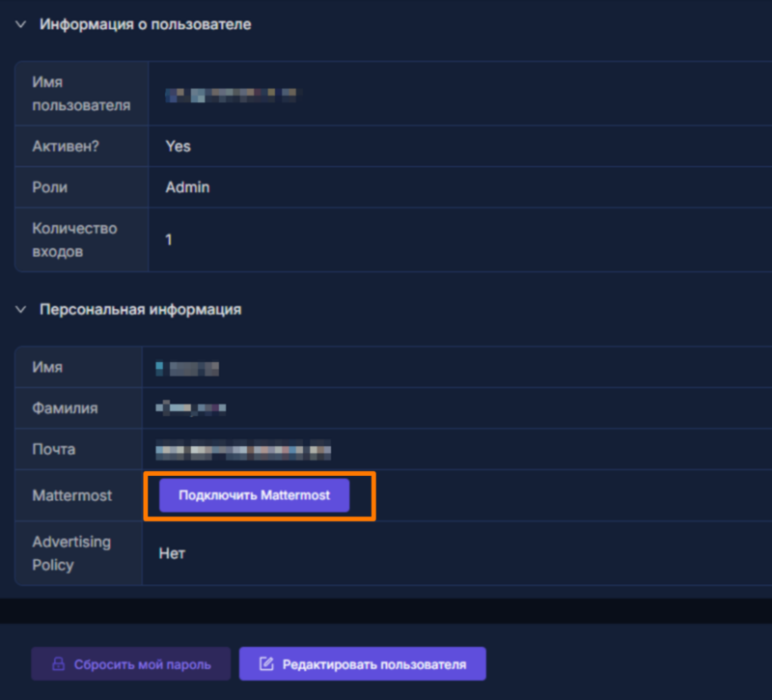The image size is (772, 700).
Task: Click the blurred value in the Имя row
Action: pyautogui.click(x=187, y=369)
